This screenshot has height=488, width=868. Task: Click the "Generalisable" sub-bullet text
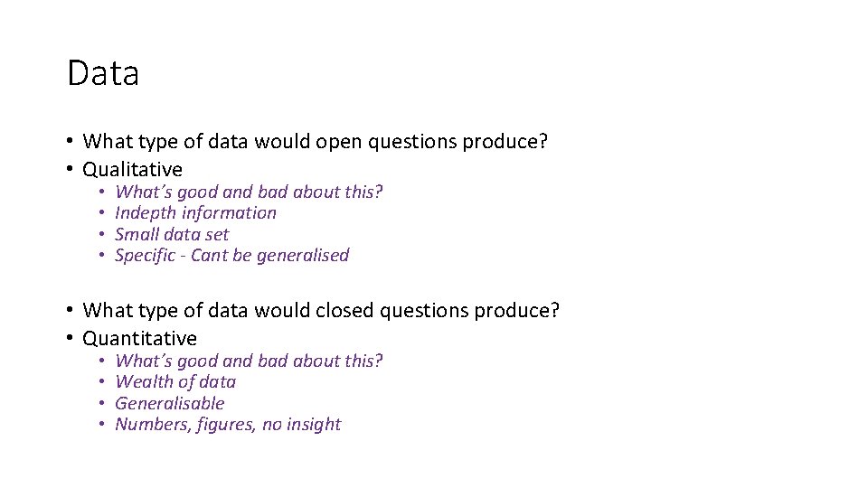(x=169, y=403)
